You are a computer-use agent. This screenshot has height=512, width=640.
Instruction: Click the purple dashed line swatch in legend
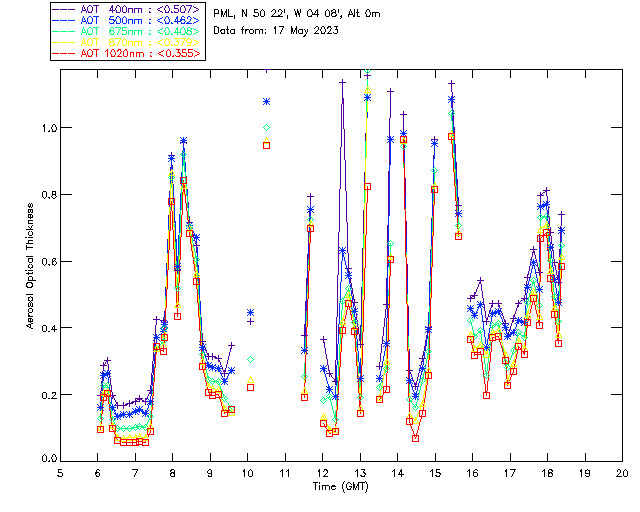pos(65,9)
